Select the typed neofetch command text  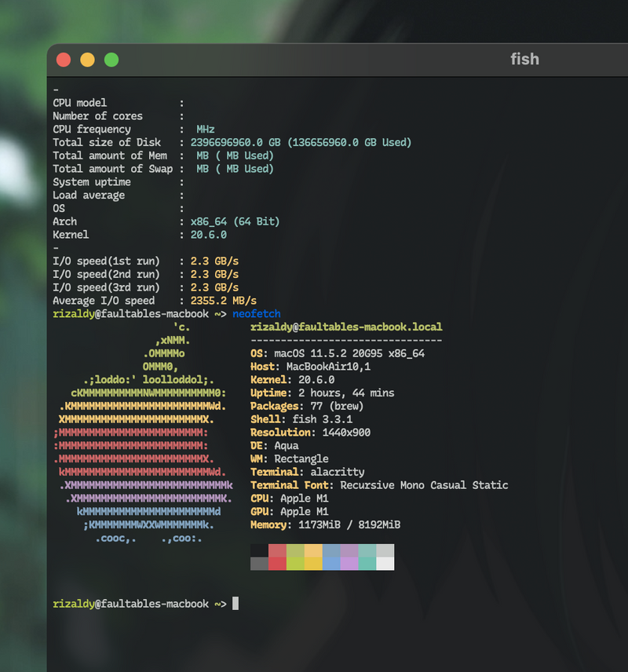(x=256, y=314)
